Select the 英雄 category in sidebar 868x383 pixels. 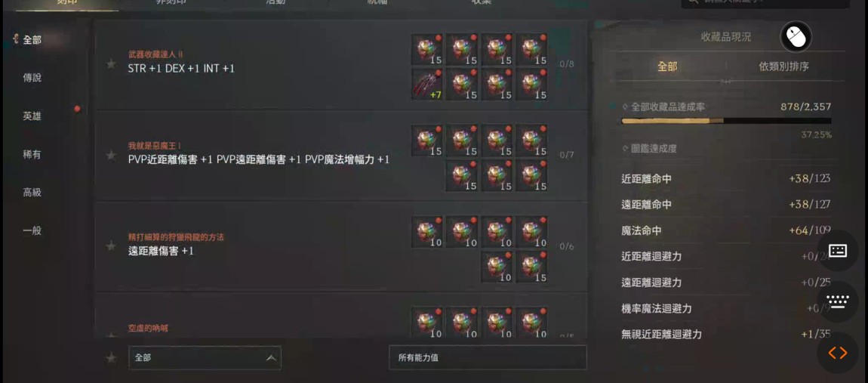point(32,116)
